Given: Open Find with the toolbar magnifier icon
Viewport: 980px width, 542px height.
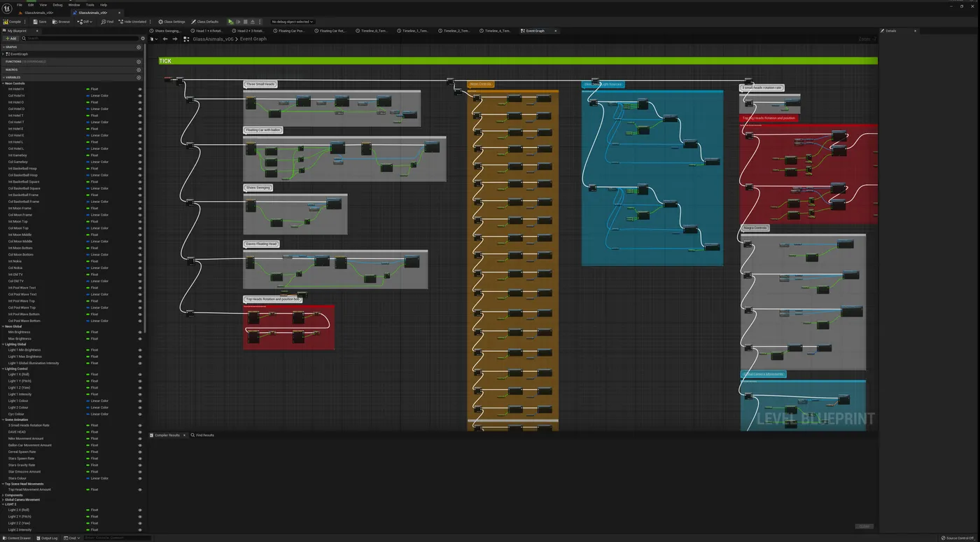Looking at the screenshot, I should coord(106,22).
